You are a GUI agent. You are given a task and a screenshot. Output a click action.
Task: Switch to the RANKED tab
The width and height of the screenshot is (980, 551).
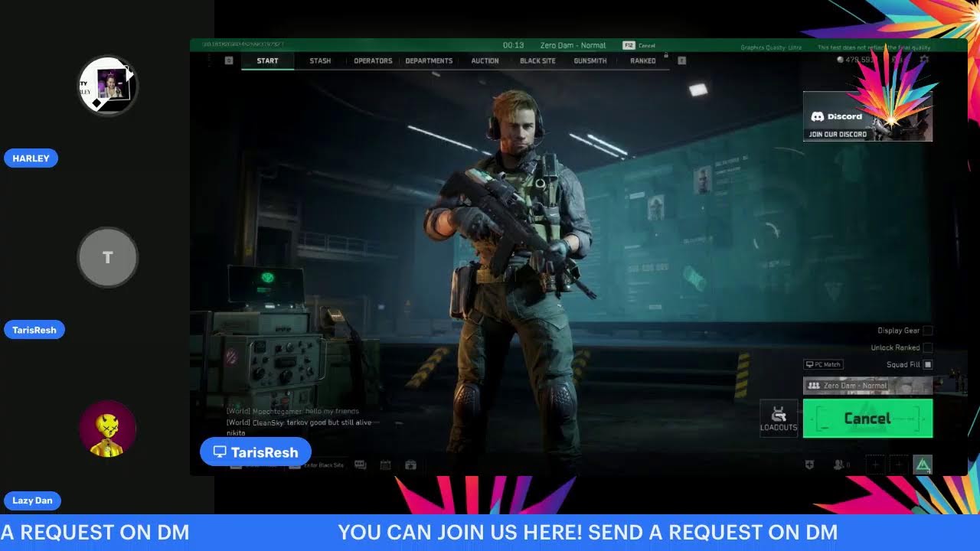point(643,60)
